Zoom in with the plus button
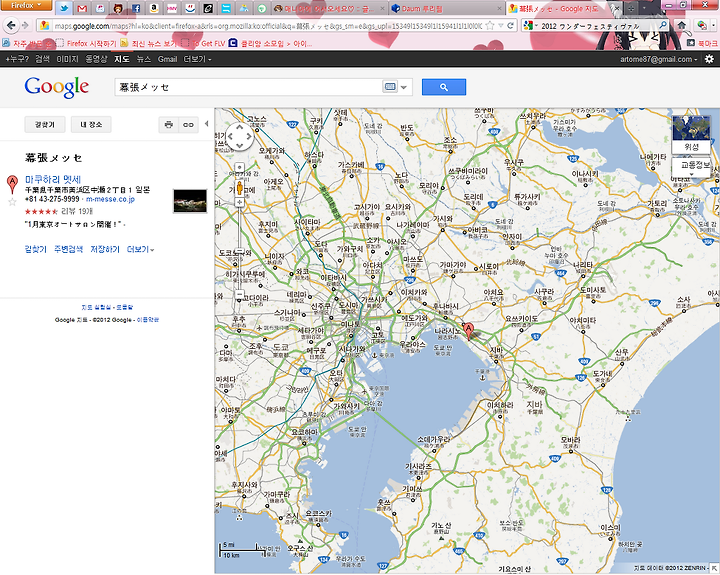Screen dimensions: 720x575 [239, 203]
